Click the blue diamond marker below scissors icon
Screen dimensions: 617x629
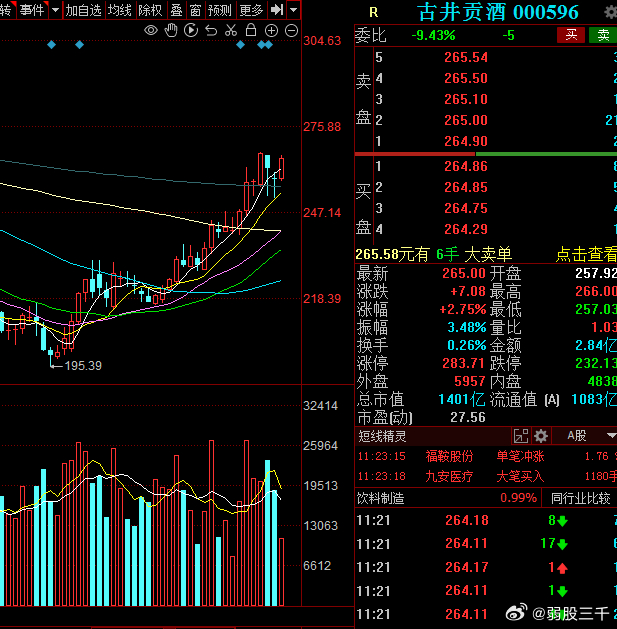click(240, 45)
